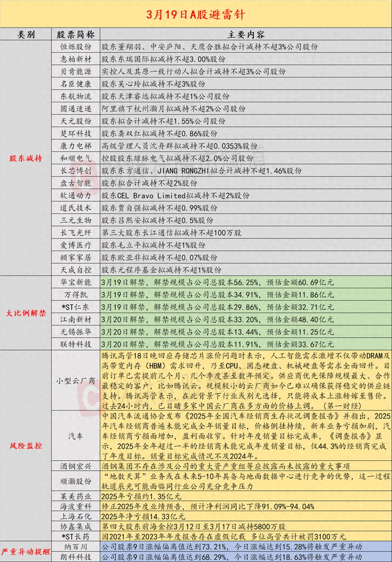Click the title '3月19日A股避雷针'
This screenshot has width=392, height=562.
(195, 15)
